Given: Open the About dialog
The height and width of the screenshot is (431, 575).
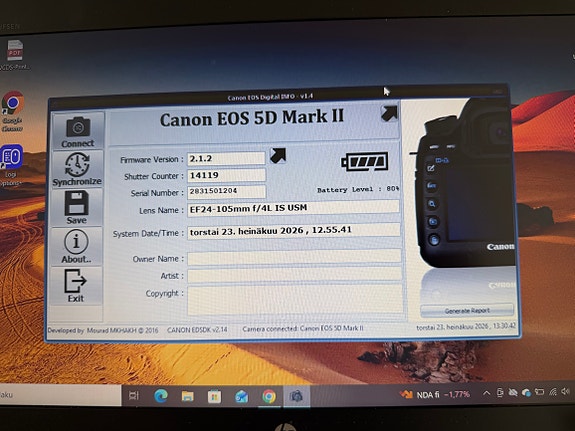Looking at the screenshot, I should [x=76, y=246].
